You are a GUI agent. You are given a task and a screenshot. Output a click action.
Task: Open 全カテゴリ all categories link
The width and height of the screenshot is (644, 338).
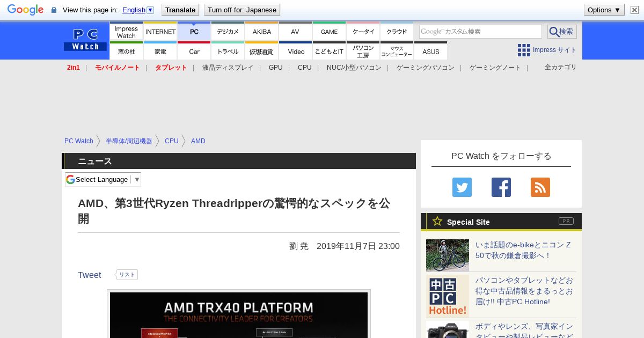561,67
